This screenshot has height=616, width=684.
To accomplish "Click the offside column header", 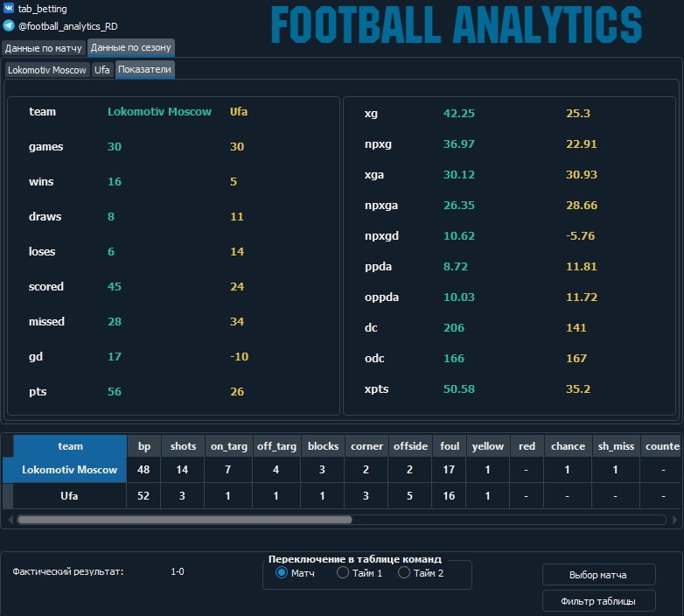I will [x=410, y=446].
